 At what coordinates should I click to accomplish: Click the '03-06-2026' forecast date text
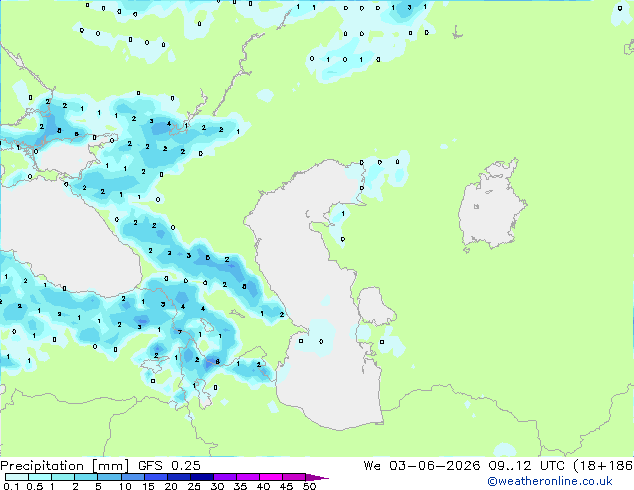[435, 466]
